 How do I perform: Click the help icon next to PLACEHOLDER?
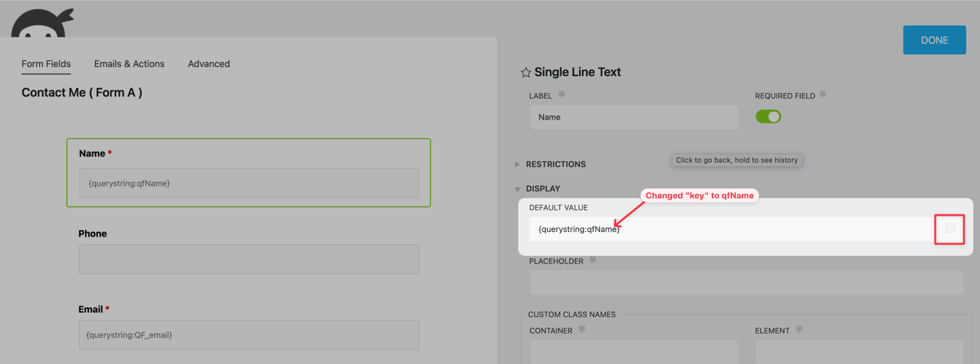[x=593, y=261]
